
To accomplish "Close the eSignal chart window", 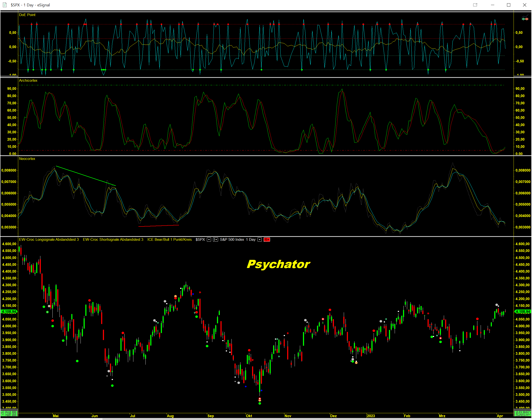I will (524, 5).
